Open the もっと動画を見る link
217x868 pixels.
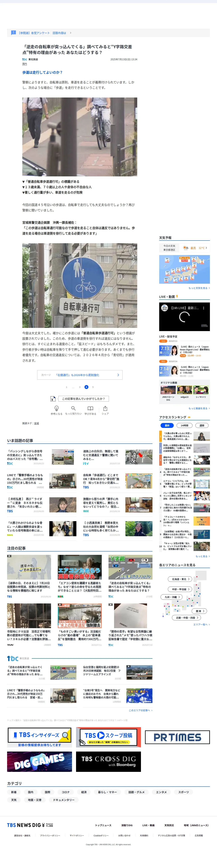[199, 408]
